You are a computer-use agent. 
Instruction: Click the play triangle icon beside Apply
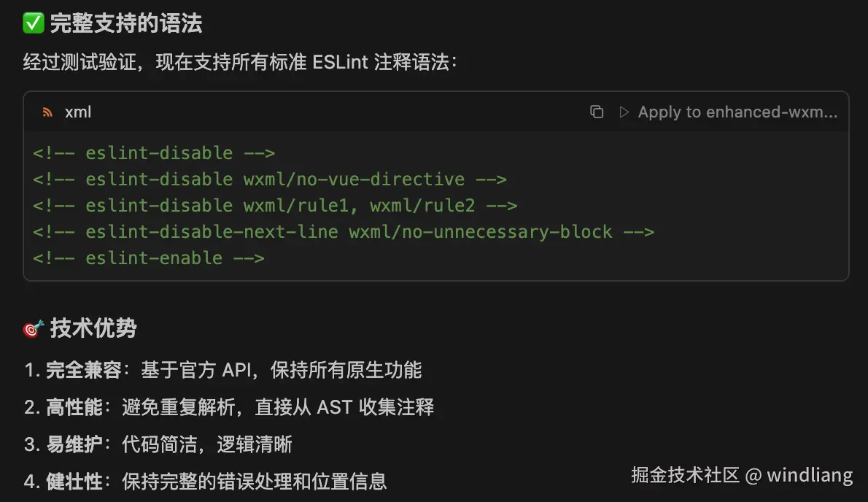[x=624, y=112]
